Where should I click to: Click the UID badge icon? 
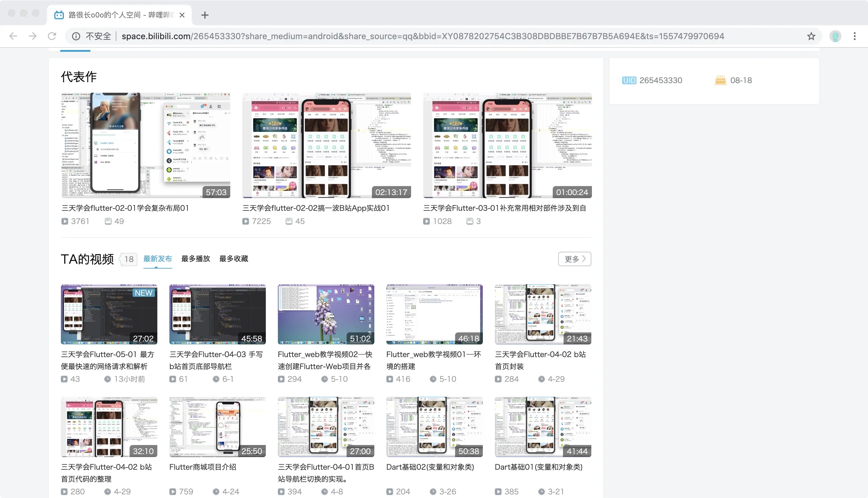pyautogui.click(x=629, y=80)
